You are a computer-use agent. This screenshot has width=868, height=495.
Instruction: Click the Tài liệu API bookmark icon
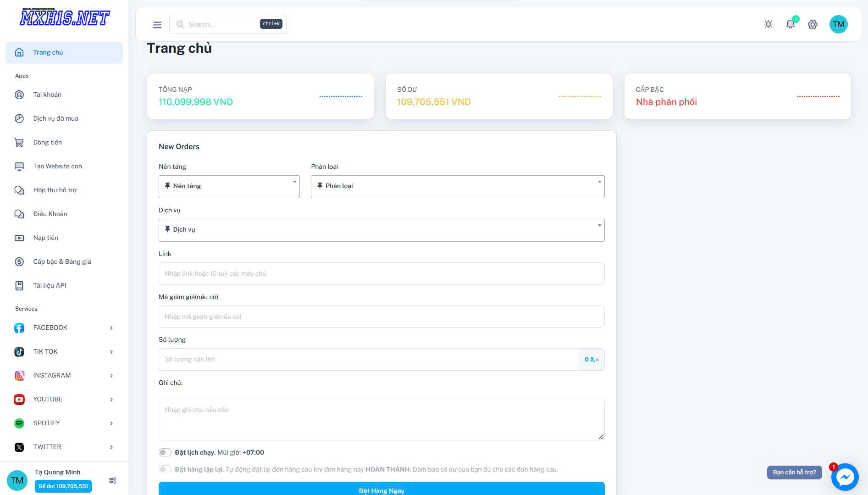click(x=19, y=285)
